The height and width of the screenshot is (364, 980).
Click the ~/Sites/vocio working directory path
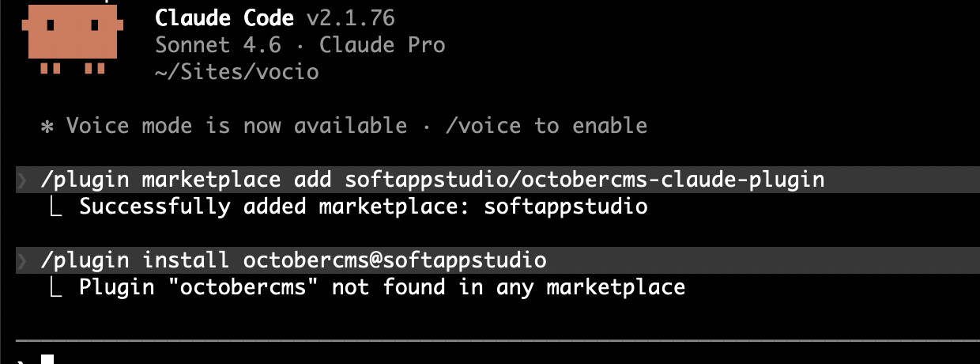(x=237, y=72)
